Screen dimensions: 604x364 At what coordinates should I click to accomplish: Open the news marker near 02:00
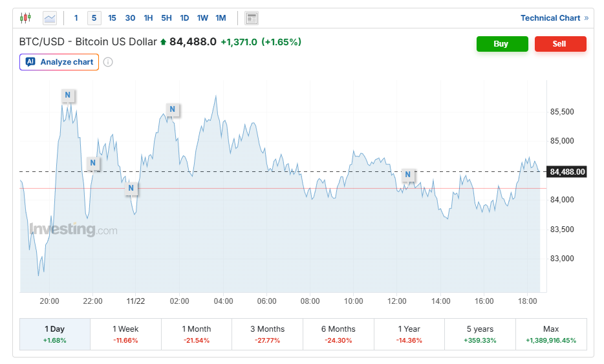[172, 110]
